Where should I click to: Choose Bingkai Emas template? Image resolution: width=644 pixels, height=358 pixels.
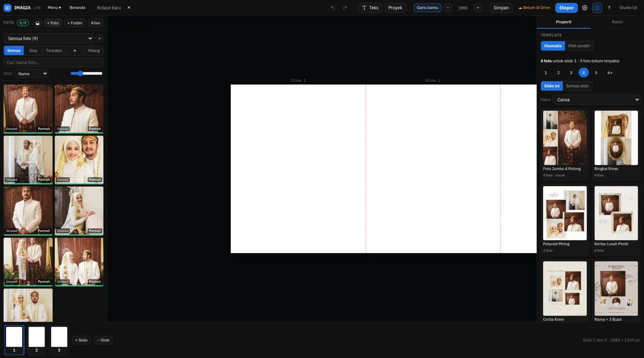pyautogui.click(x=616, y=144)
